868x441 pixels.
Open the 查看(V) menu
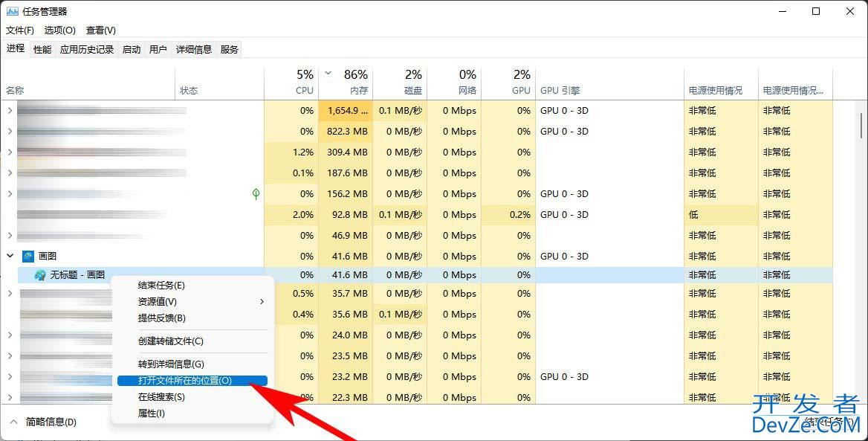101,30
